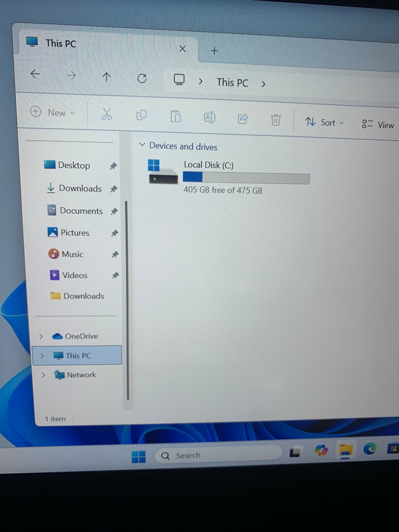This screenshot has height=532, width=399.
Task: Open Pictures in the navigation pane
Action: click(x=68, y=233)
